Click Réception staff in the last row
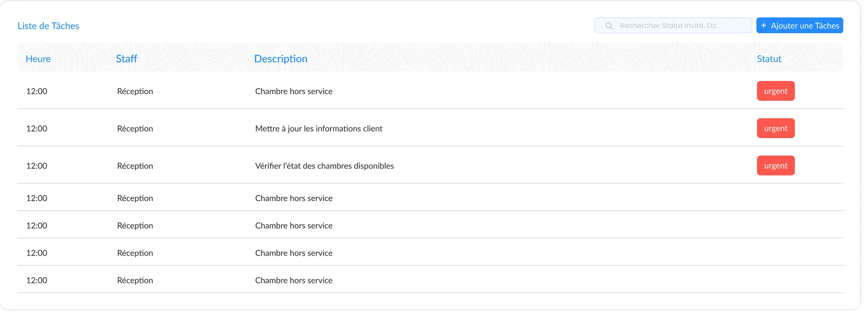Image resolution: width=868 pixels, height=312 pixels. 135,281
